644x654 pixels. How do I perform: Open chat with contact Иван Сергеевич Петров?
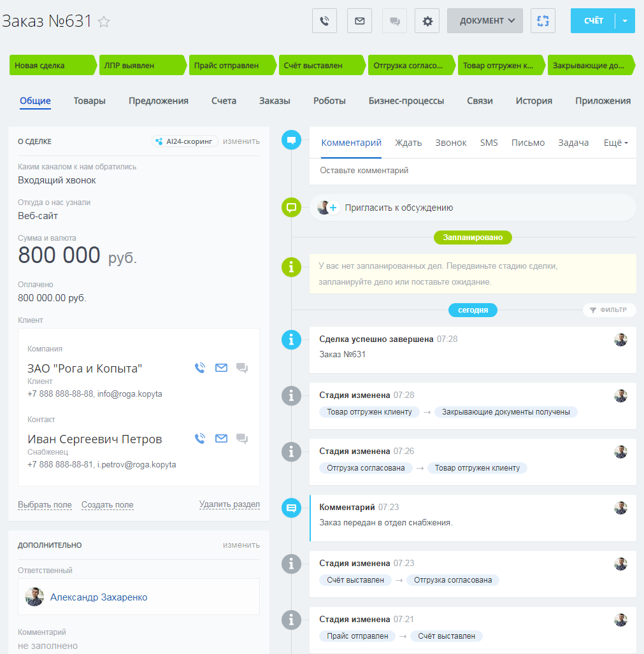(242, 438)
